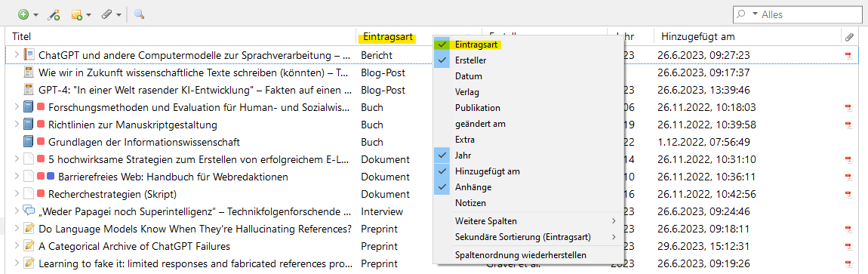This screenshot has height=274, width=868.
Task: Click the New Note sticky note icon
Action: tap(76, 15)
